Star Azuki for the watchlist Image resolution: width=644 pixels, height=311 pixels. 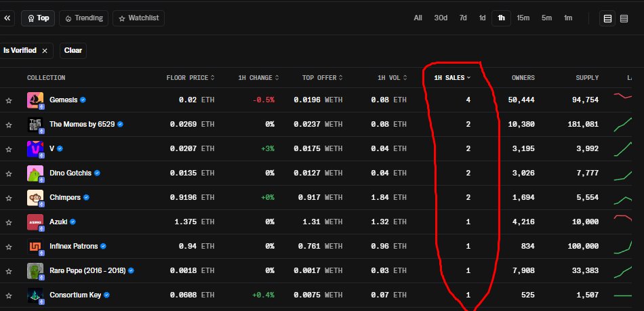click(x=9, y=222)
